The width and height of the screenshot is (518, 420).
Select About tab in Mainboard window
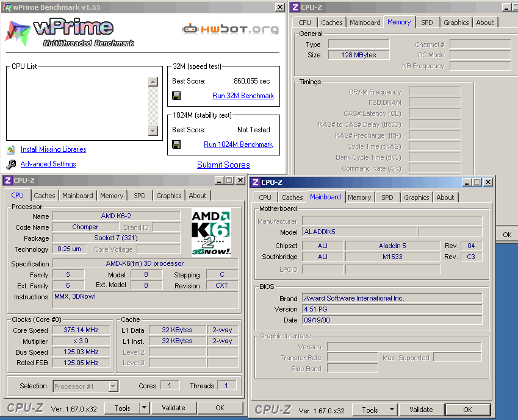[x=445, y=198]
